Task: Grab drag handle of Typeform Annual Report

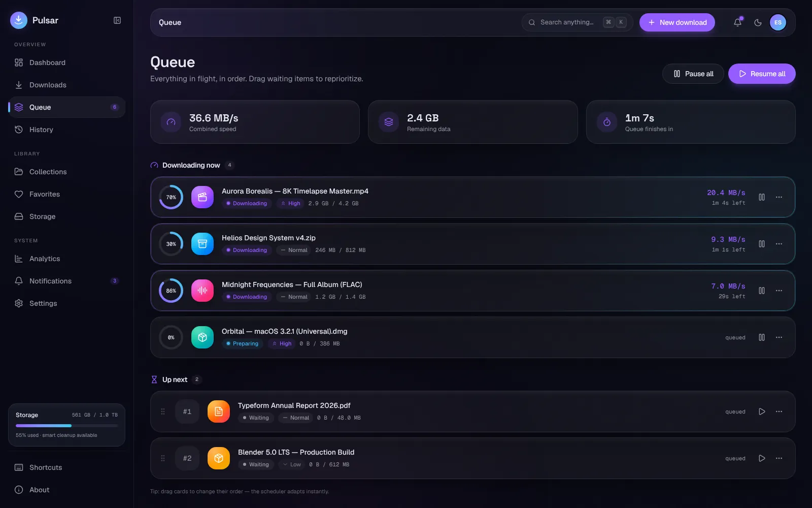Action: tap(163, 411)
